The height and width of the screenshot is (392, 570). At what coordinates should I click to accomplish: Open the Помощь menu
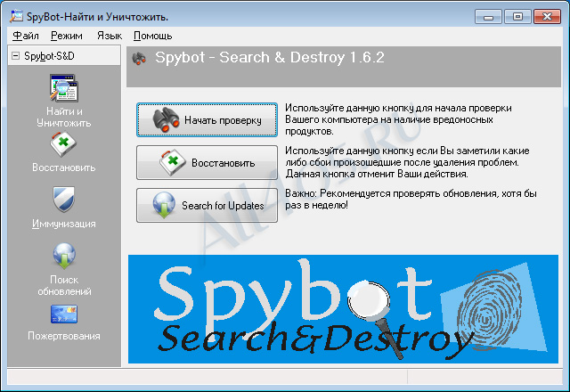click(152, 36)
